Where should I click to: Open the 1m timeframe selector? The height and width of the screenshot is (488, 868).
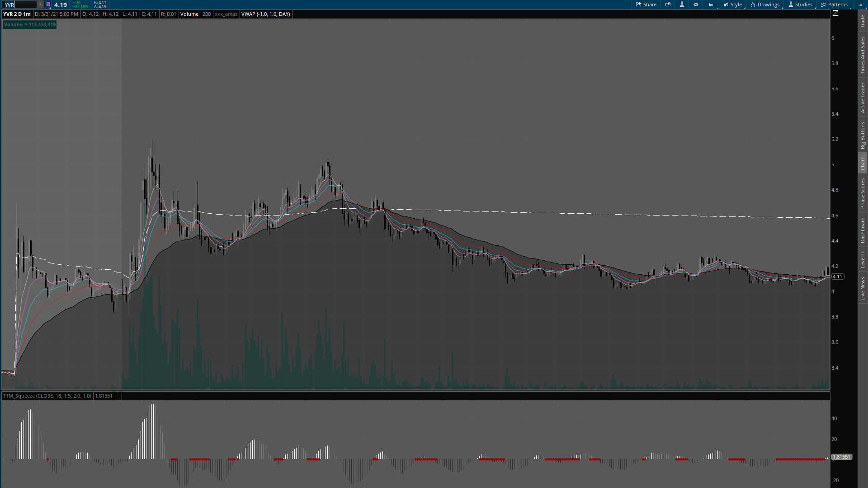coord(711,5)
